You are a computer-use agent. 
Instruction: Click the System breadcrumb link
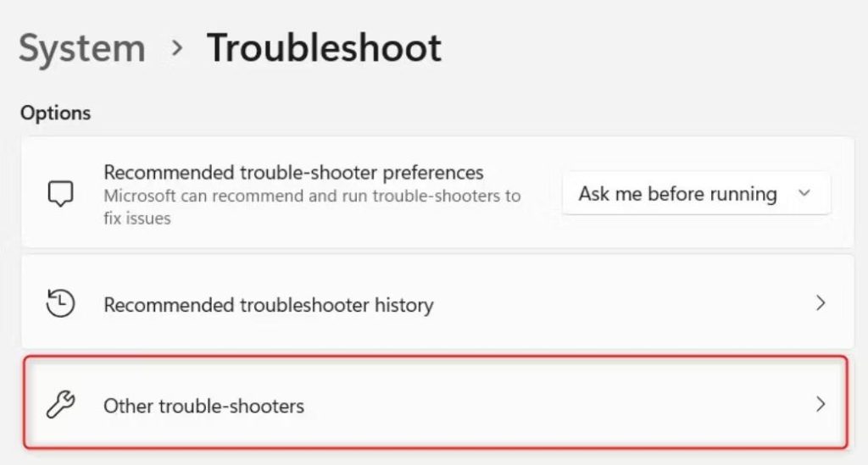82,48
